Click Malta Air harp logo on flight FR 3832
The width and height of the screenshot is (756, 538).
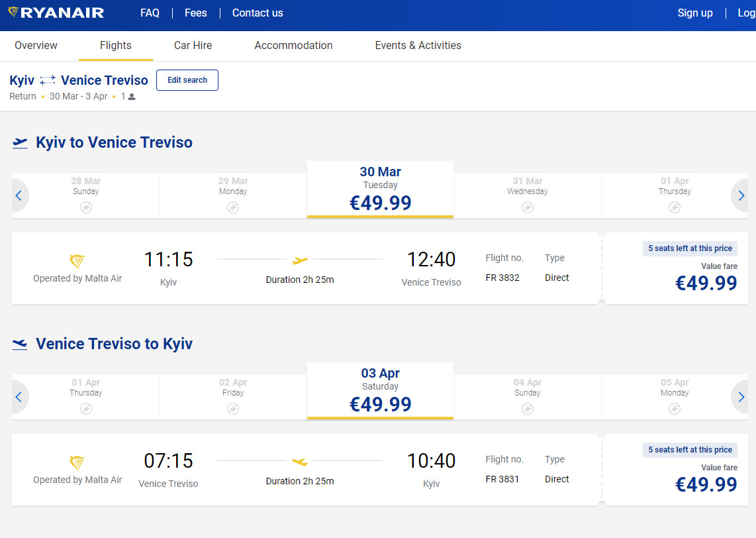(77, 262)
